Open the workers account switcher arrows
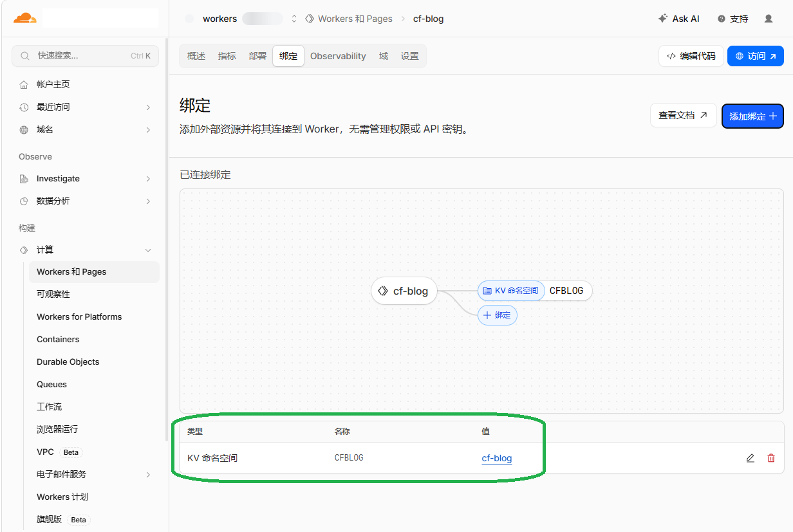 click(x=294, y=19)
